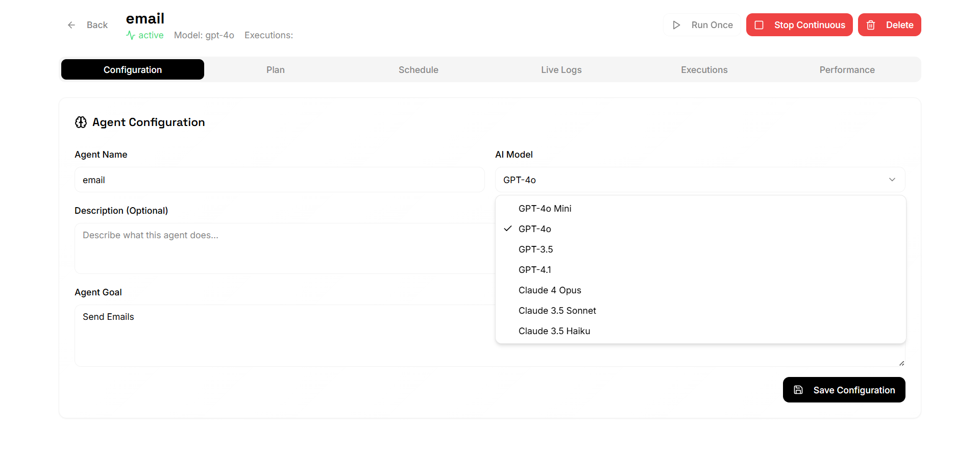This screenshot has height=454, width=980.
Task: Select Claude 3.5 Sonnet option
Action: coord(700,311)
